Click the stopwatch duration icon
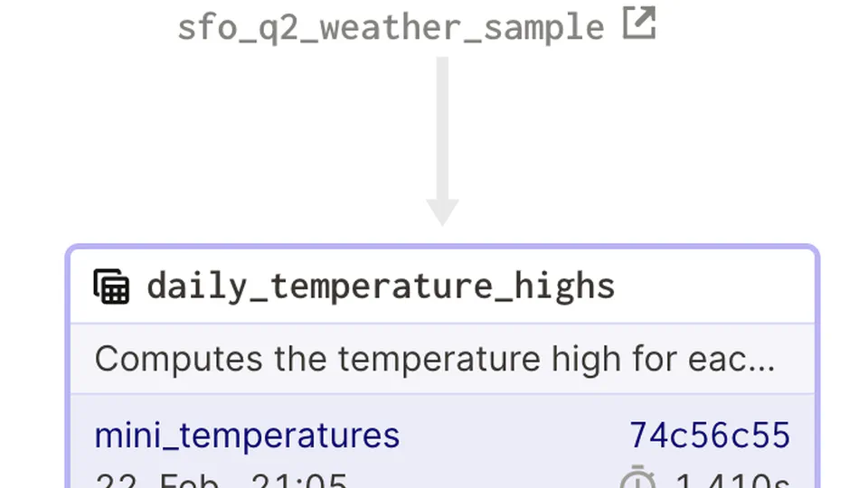 coord(638,479)
